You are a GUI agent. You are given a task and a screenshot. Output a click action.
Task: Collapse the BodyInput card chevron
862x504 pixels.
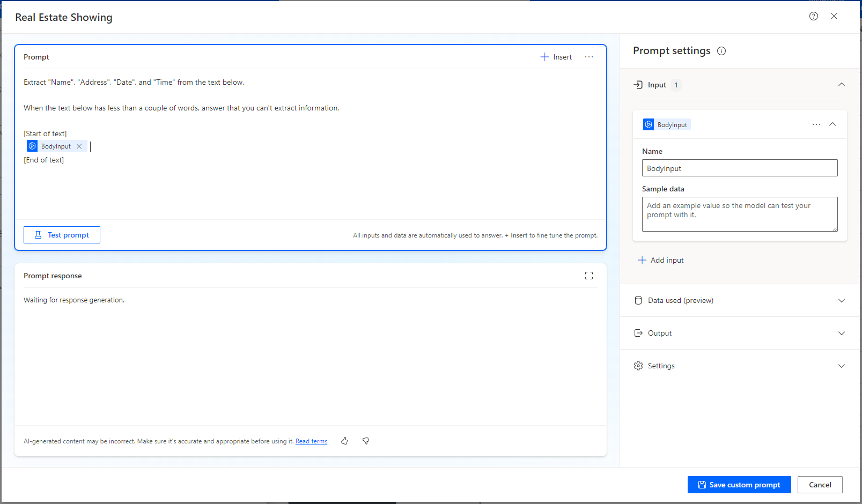832,124
